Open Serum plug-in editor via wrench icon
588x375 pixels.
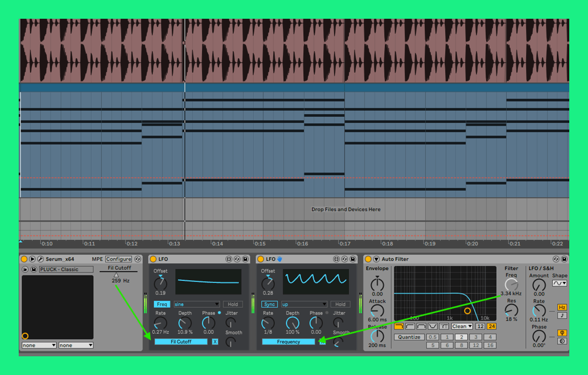[40, 259]
